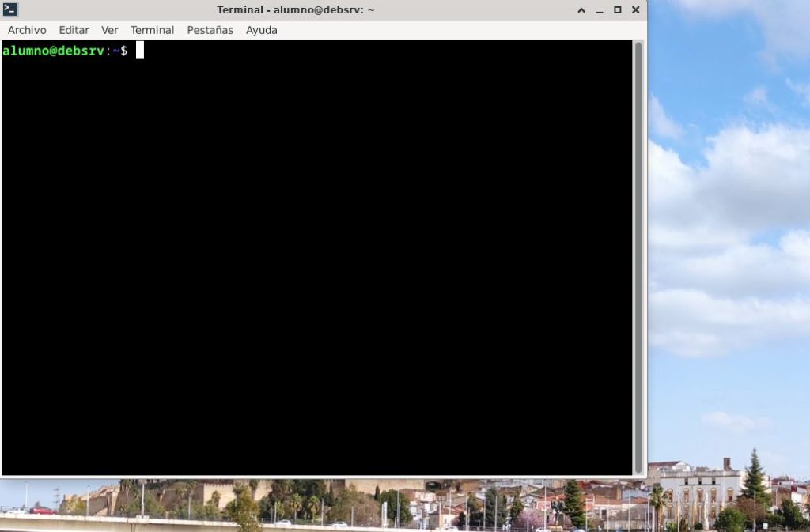Click the green alumno@debsrv prompt text
The image size is (810, 532).
coord(53,51)
